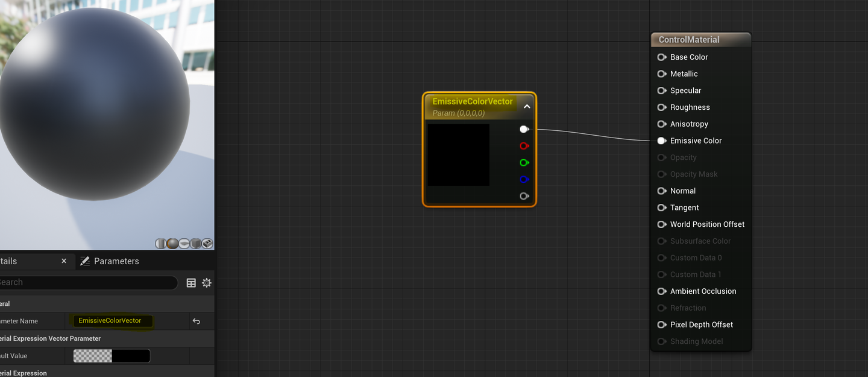868x377 pixels.
Task: Use the custom mesh preview icon
Action: pyautogui.click(x=207, y=244)
